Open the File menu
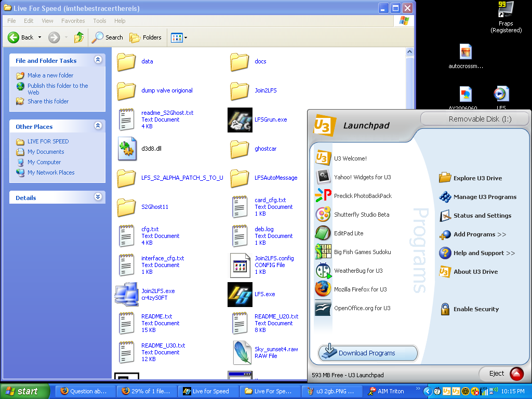Screen dimensions: 532x399 (11, 21)
